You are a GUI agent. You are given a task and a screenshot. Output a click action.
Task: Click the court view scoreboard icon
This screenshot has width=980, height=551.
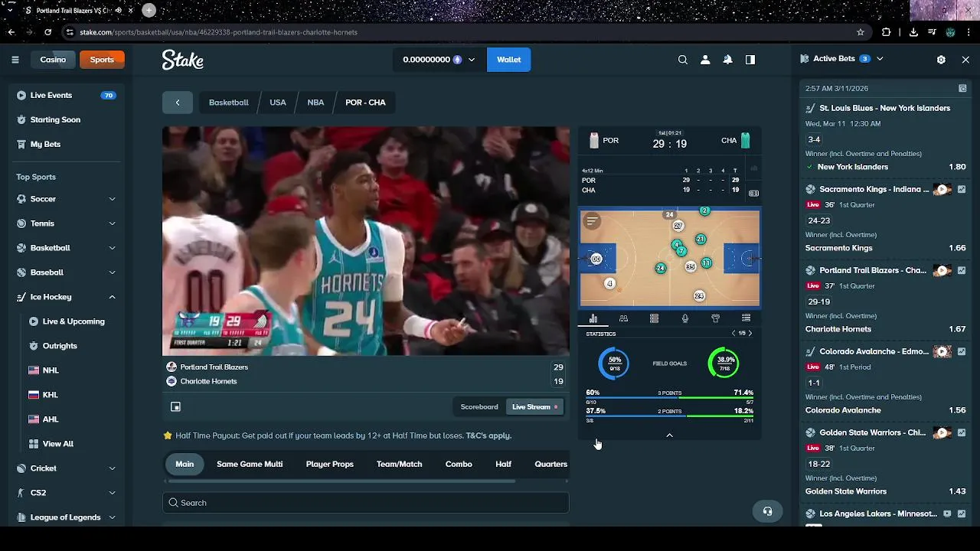[753, 194]
